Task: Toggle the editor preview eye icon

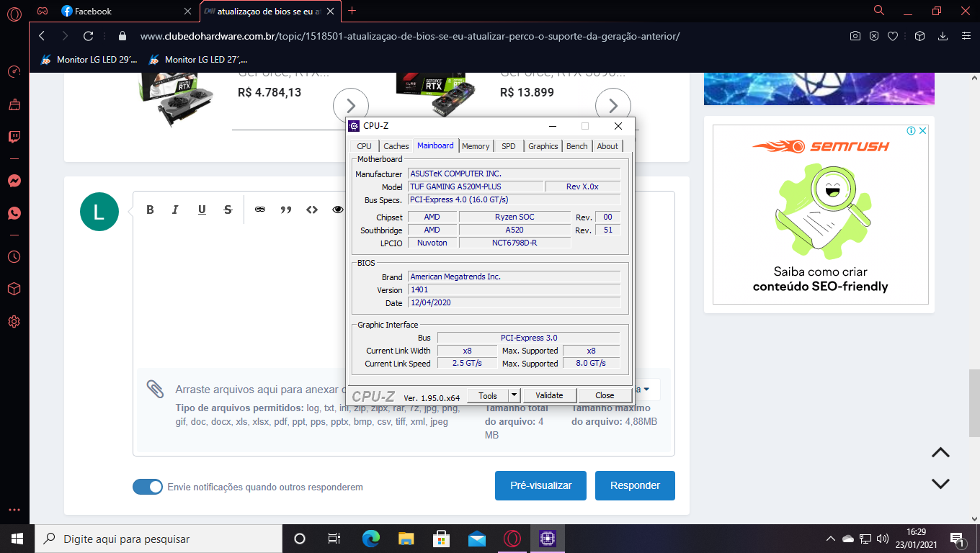Action: pyautogui.click(x=337, y=210)
